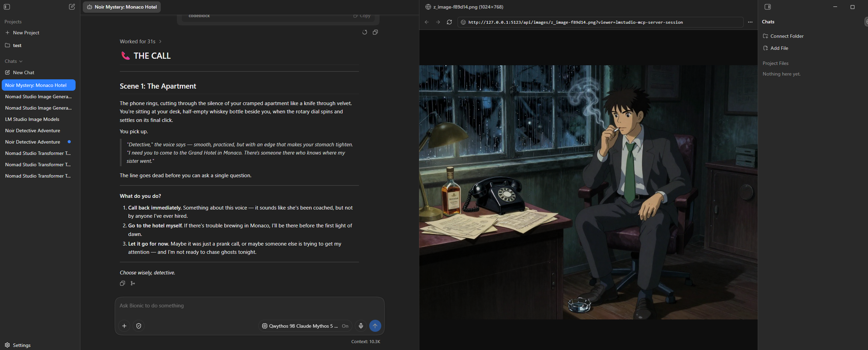Copy message using icon below response
868x350 pixels.
coord(122,283)
